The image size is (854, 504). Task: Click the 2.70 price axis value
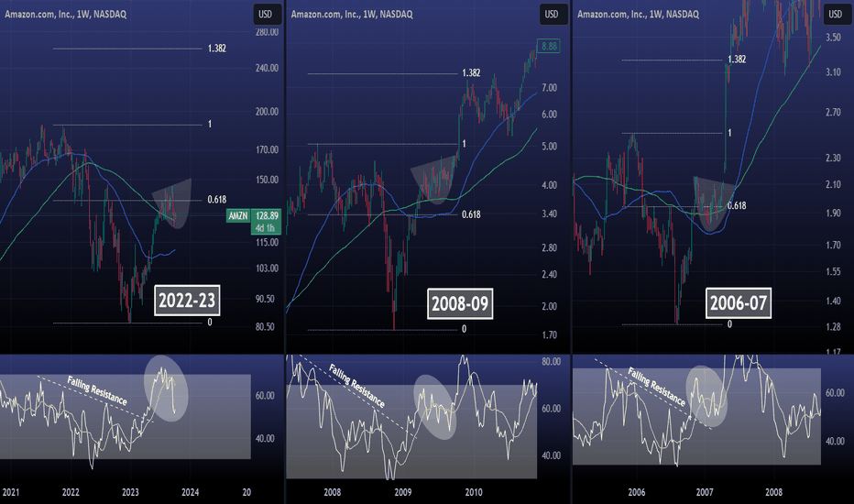(833, 112)
